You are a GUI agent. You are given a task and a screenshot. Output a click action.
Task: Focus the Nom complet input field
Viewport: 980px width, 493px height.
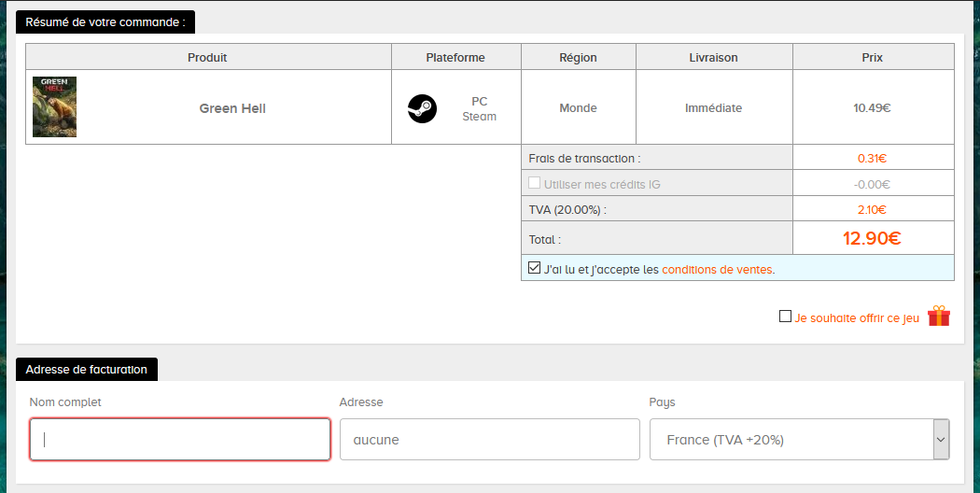click(x=180, y=440)
